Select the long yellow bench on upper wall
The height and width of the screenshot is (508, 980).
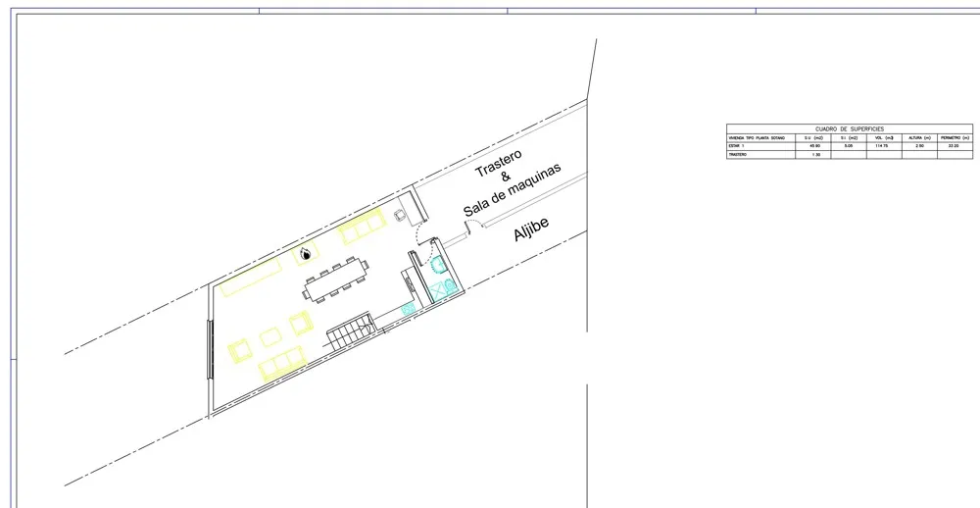pos(253,279)
